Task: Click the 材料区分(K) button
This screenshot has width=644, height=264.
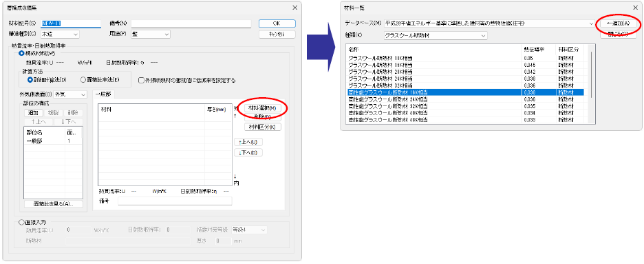Action: point(262,127)
